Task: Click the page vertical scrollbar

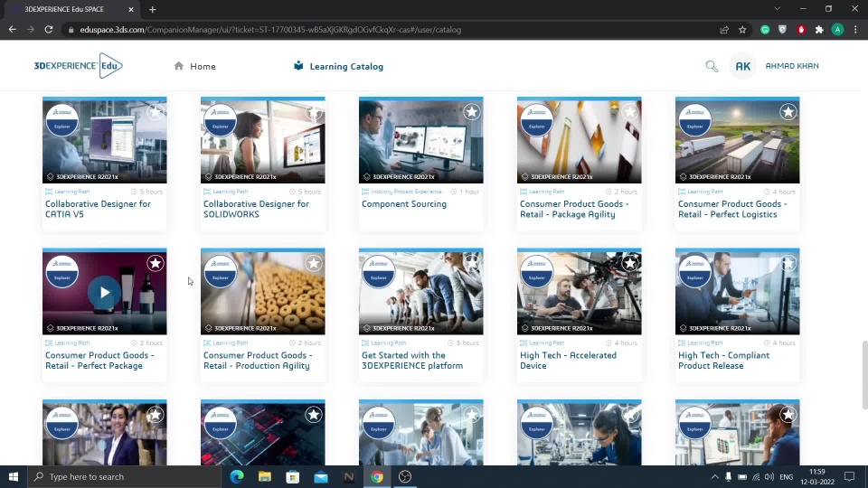Action: pos(864,376)
